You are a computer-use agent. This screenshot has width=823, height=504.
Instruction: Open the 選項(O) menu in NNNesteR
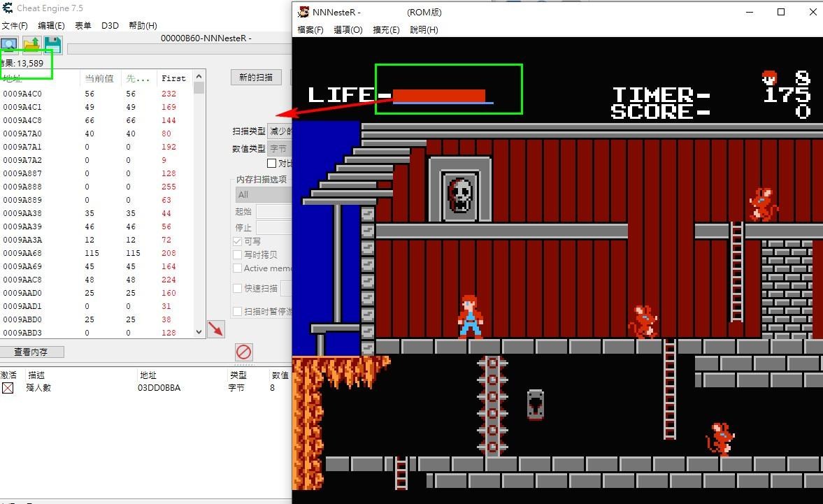348,29
